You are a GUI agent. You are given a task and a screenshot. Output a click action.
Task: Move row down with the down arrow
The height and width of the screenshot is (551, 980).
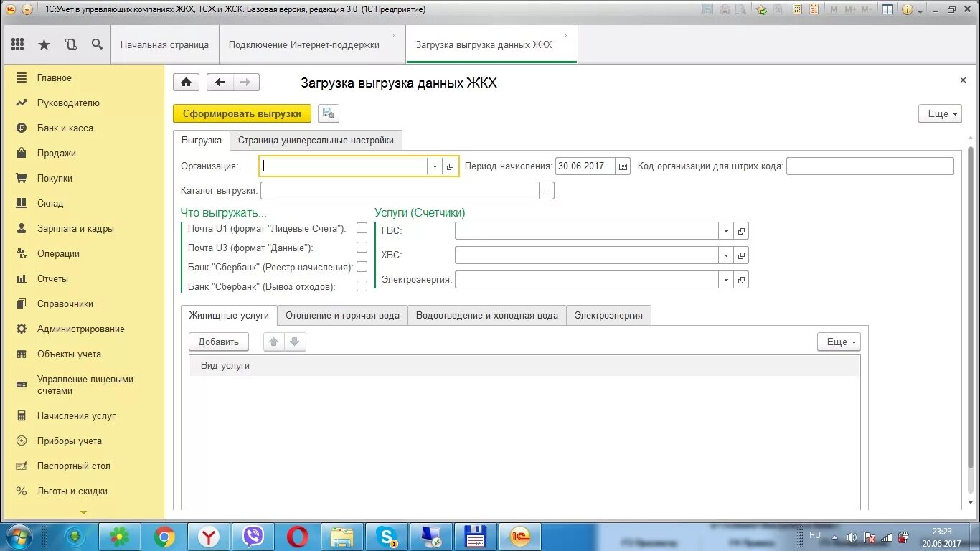point(295,342)
